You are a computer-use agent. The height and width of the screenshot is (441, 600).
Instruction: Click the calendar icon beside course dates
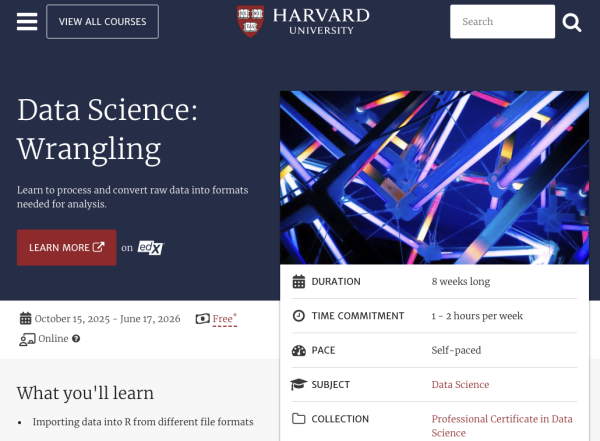[25, 319]
